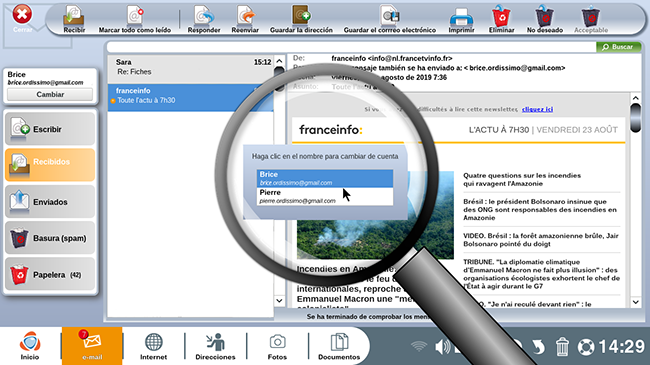Choose the Brice account entry
The width and height of the screenshot is (650, 365).
325,178
